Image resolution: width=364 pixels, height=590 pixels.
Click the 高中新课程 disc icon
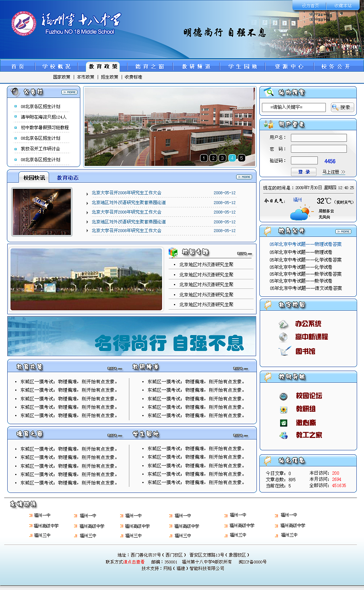click(x=283, y=337)
